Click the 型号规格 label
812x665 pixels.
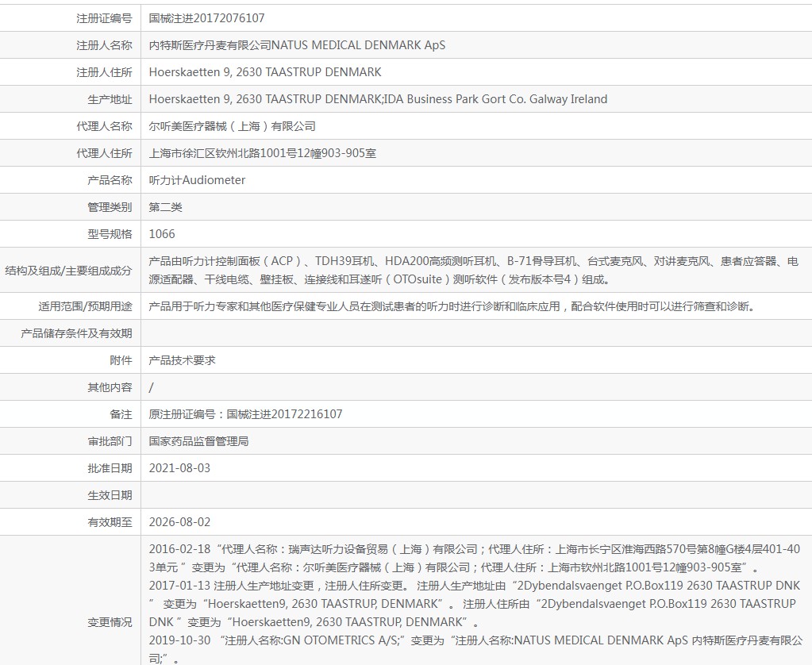tap(110, 233)
